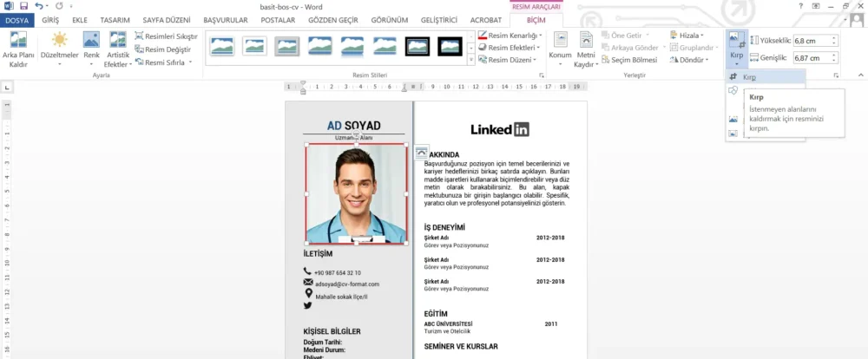Switch to the TASARIM tab
The image size is (868, 359).
[115, 21]
